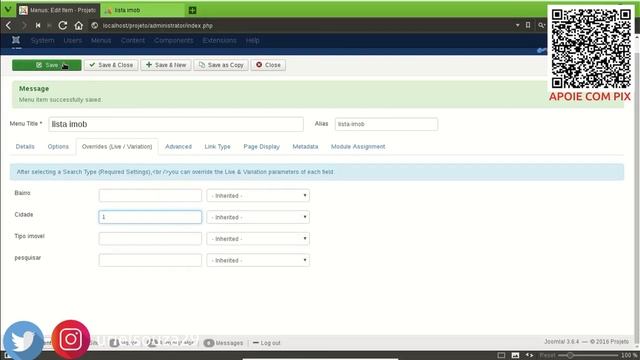Click the Log out link in the footer

tap(267, 343)
